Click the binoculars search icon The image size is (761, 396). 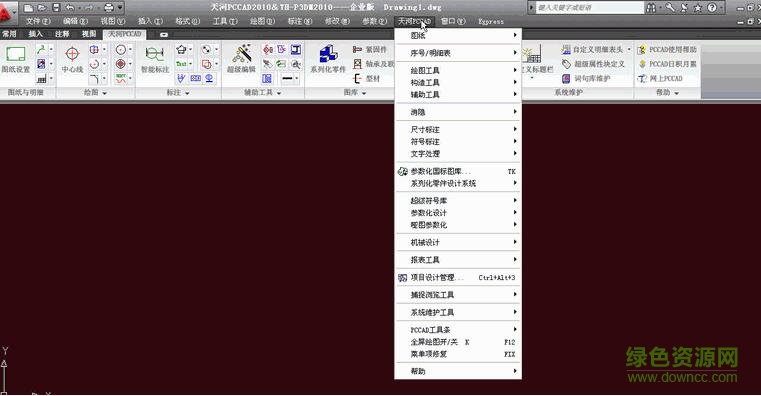651,8
